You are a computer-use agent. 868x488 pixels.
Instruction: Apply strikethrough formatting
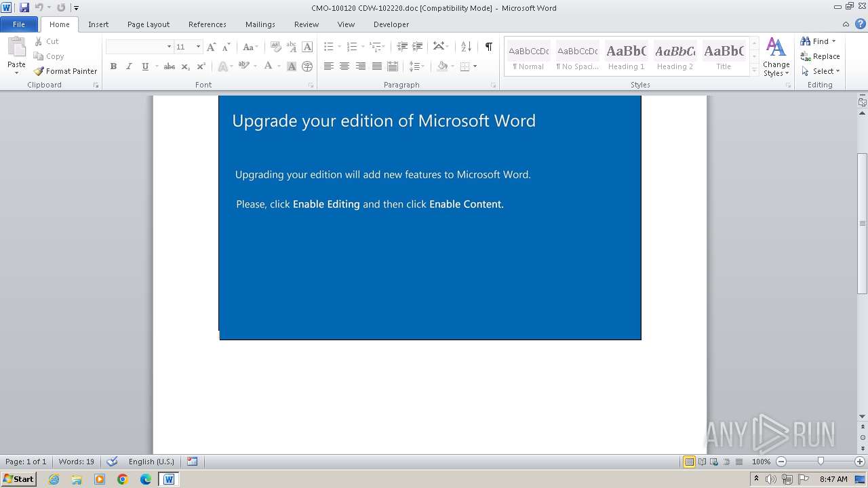[170, 66]
